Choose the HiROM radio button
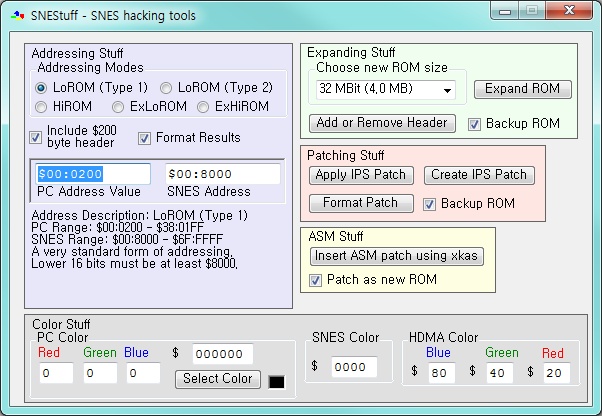 [x=63, y=107]
